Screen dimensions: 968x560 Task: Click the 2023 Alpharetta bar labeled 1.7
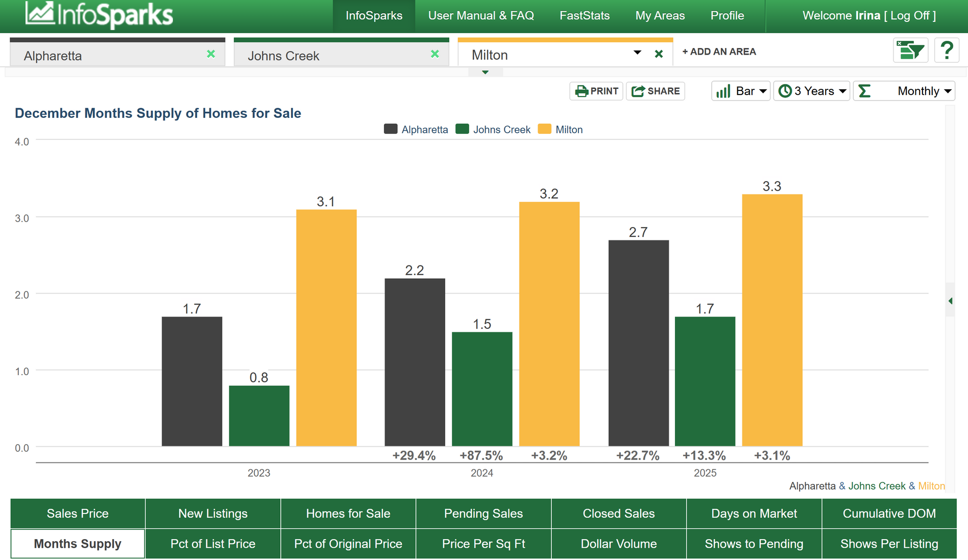(x=192, y=381)
